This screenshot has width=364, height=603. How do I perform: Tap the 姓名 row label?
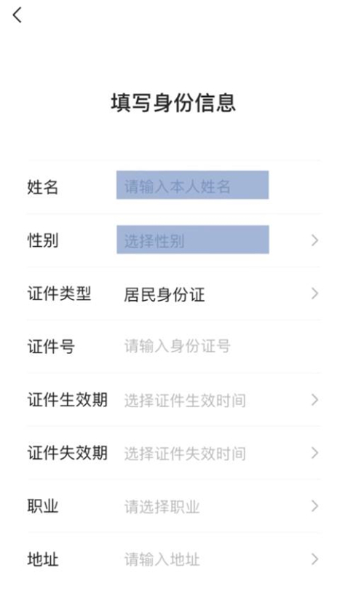point(43,187)
